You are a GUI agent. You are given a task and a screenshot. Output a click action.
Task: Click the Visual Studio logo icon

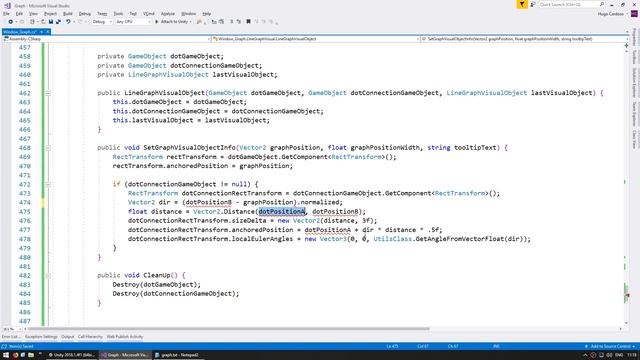[7, 6]
